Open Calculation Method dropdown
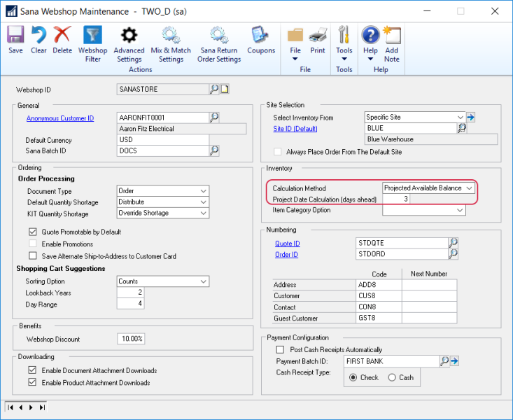Viewport: 513px width, 420px height. [469, 188]
